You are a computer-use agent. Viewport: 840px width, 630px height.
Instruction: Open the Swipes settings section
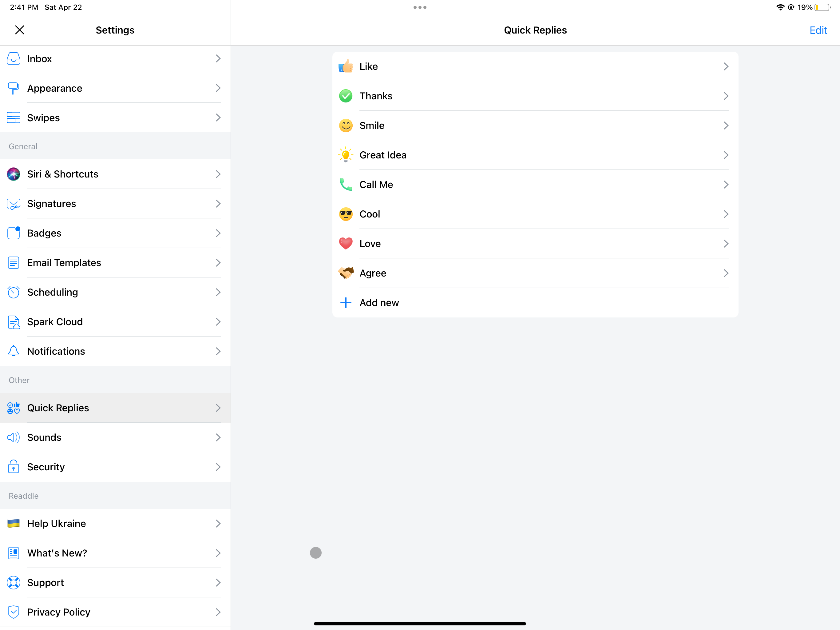pos(115,118)
